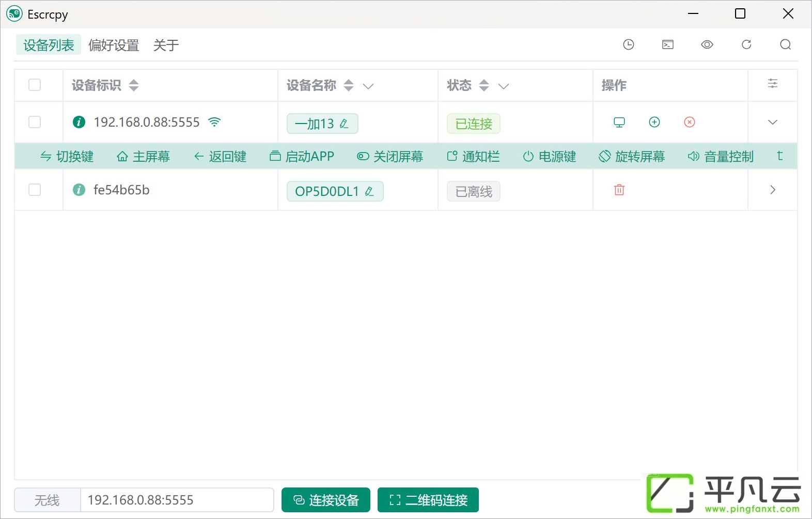Collapse the 192.168.0.88:5555 row expander
This screenshot has width=812, height=519.
773,122
